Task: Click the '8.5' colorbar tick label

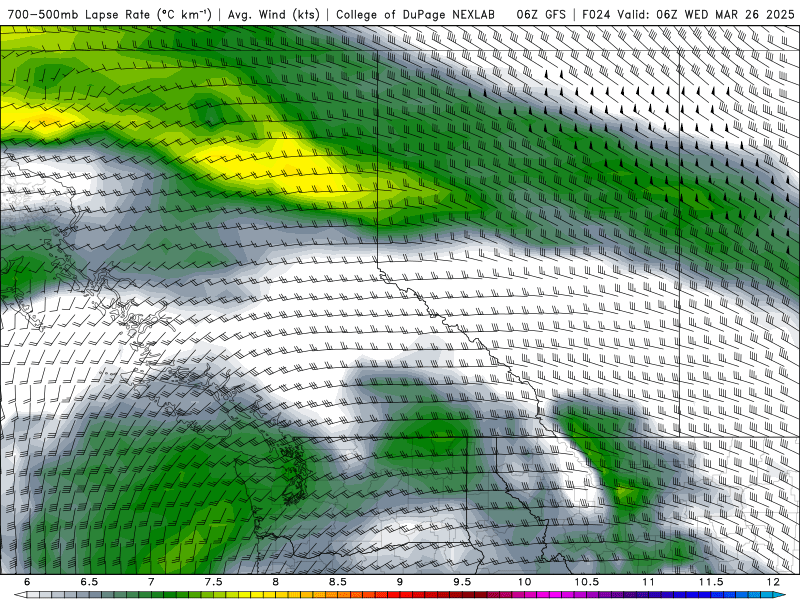Action: tap(338, 582)
